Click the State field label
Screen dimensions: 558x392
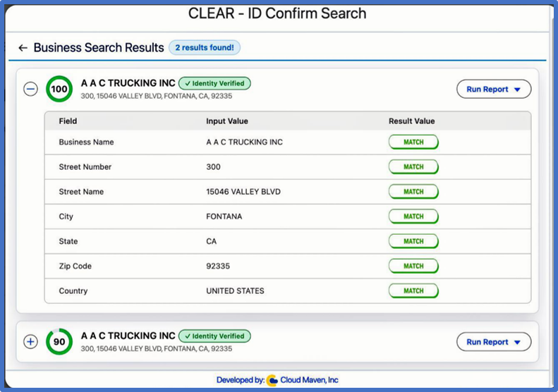pyautogui.click(x=68, y=241)
